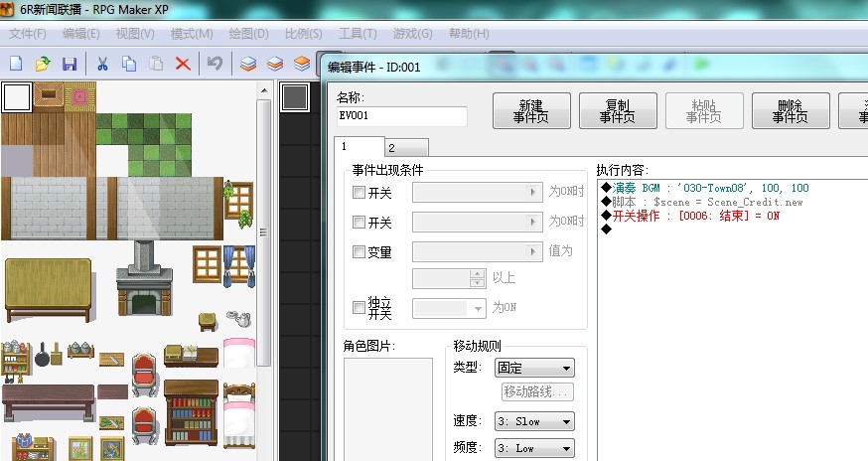Enable the 变量 condition checkbox
This screenshot has width=868, height=461.
coord(359,252)
